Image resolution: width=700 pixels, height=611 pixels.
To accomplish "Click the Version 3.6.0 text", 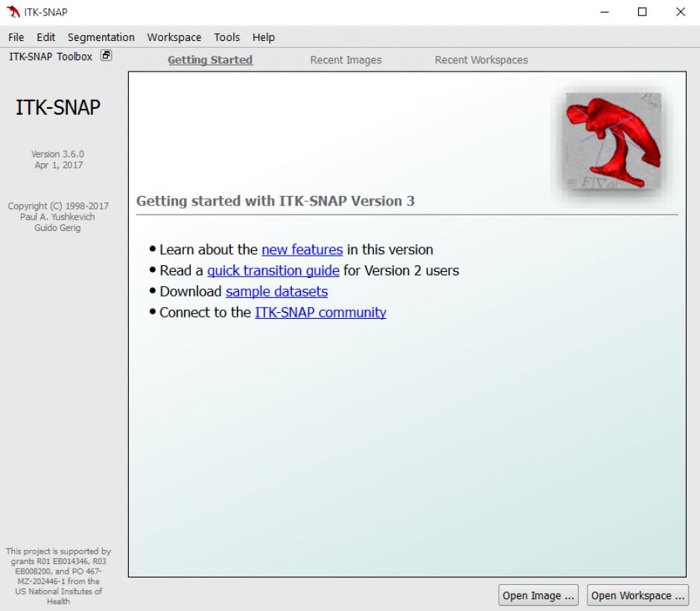I will coord(57,153).
